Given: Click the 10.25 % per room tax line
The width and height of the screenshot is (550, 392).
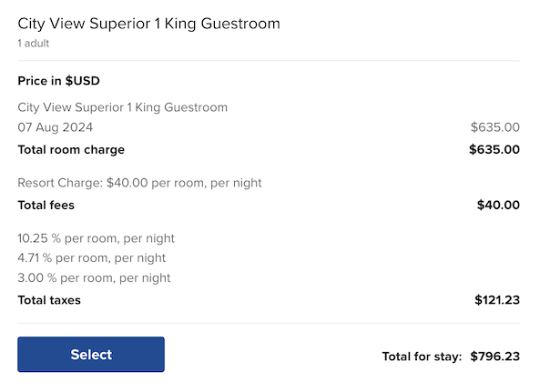Looking at the screenshot, I should pyautogui.click(x=96, y=238).
